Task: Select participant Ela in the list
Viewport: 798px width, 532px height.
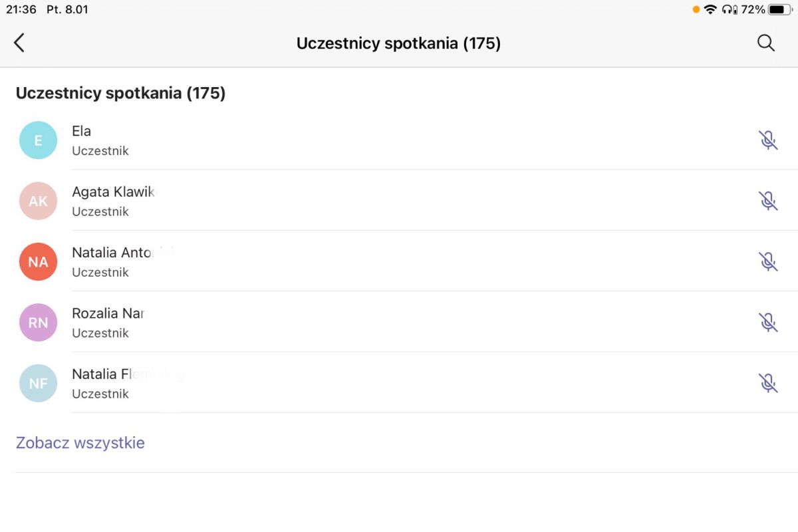Action: click(x=81, y=132)
